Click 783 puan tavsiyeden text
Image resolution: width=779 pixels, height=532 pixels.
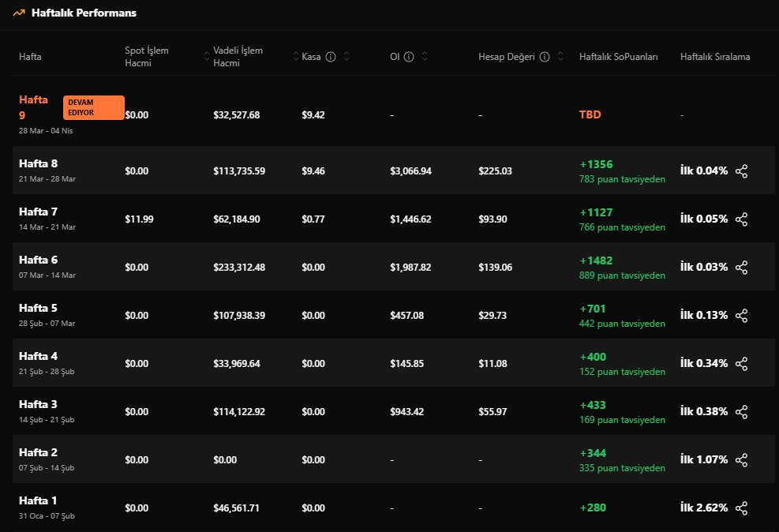[x=622, y=179]
